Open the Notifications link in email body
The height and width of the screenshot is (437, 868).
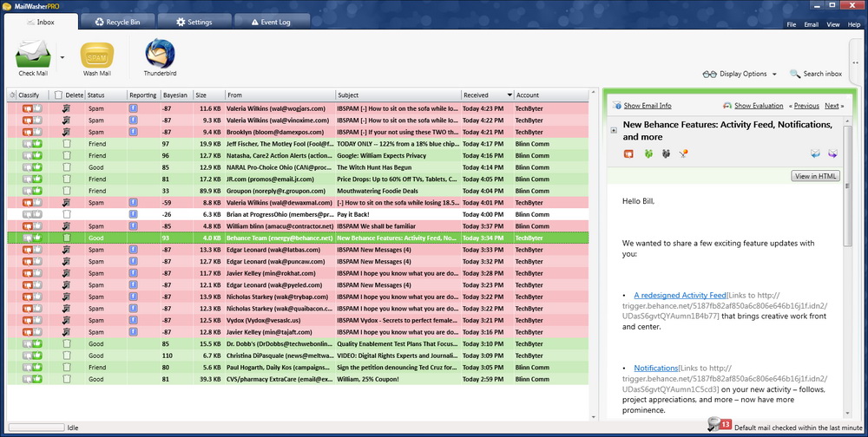(x=656, y=368)
